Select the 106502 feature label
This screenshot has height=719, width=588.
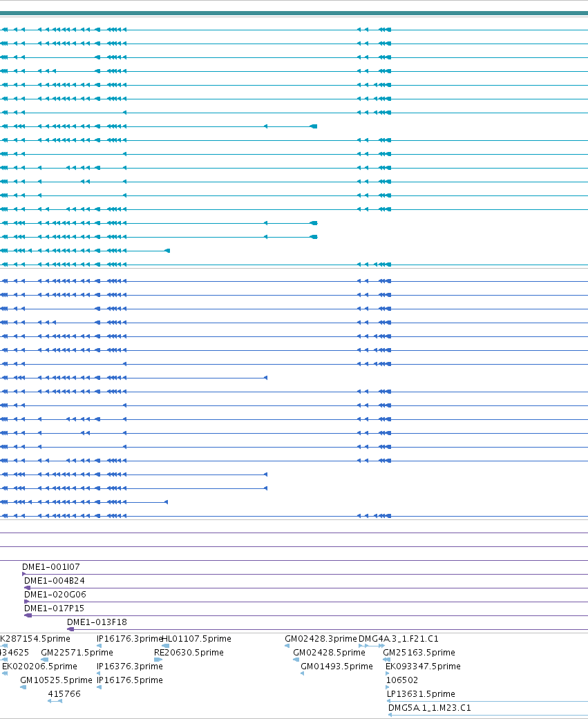click(x=402, y=680)
